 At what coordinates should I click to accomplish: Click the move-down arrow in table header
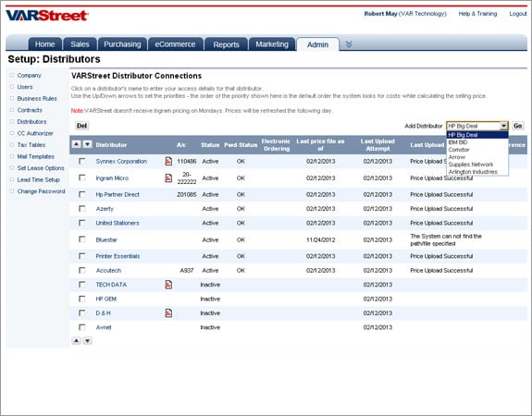88,144
